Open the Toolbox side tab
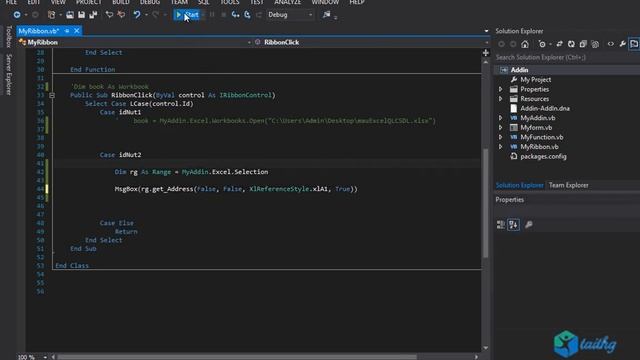This screenshot has width=640, height=360. pyautogui.click(x=9, y=36)
